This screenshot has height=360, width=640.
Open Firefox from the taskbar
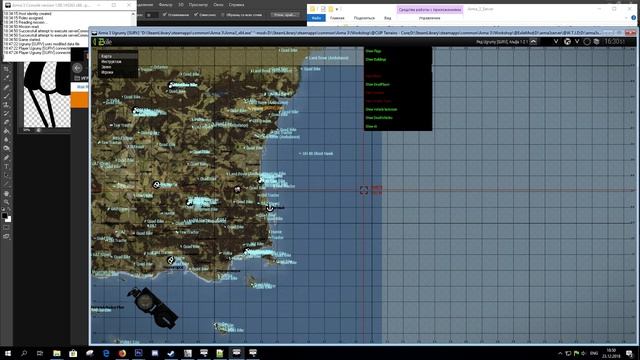coord(122,353)
